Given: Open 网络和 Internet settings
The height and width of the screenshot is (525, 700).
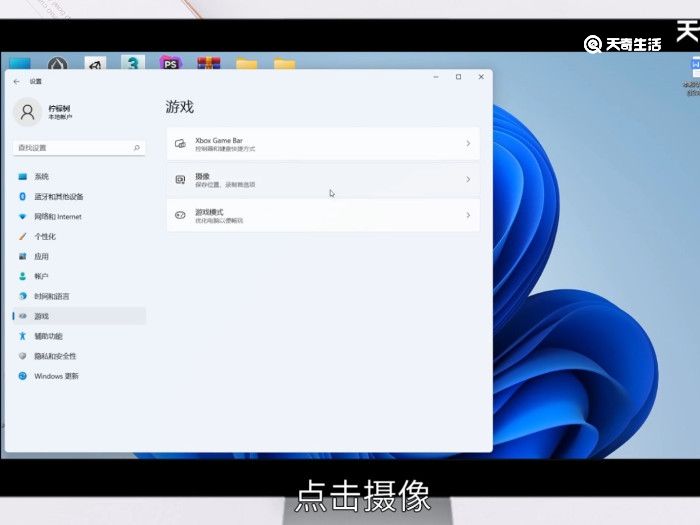Looking at the screenshot, I should pyautogui.click(x=79, y=217).
